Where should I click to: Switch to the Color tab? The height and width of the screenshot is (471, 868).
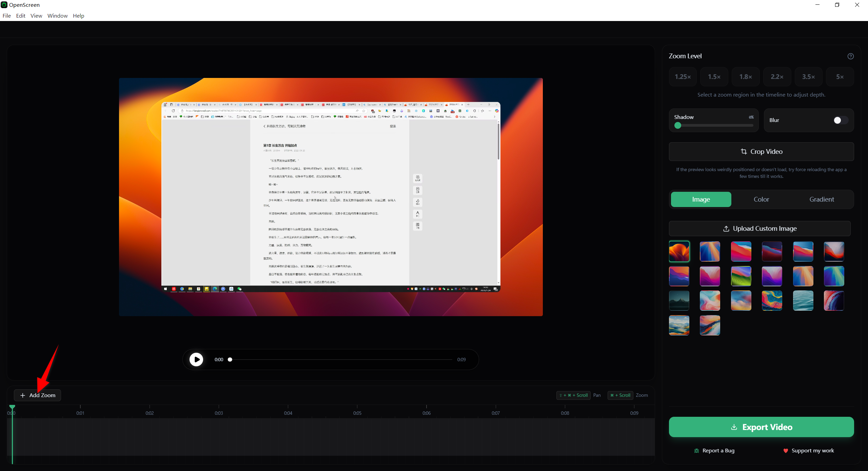tap(761, 199)
